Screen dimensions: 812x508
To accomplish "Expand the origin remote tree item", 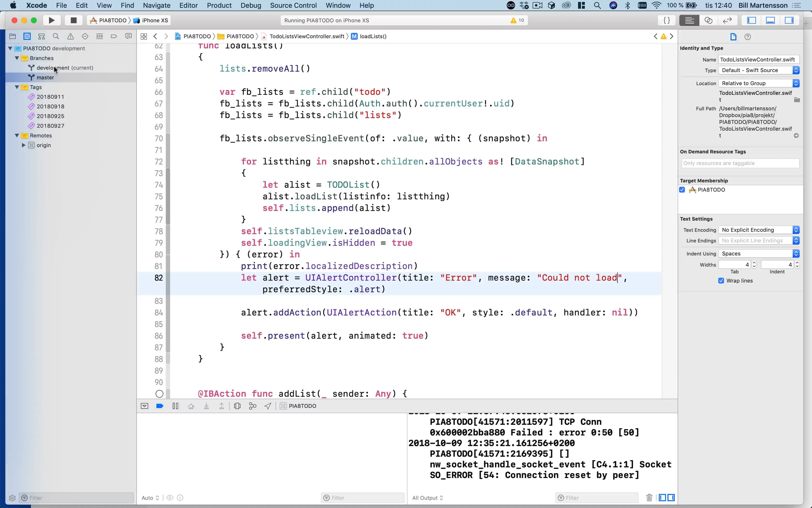I will click(x=24, y=145).
